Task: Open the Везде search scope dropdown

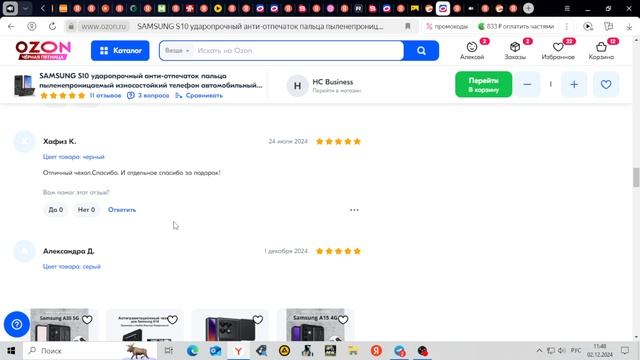Action: pos(177,51)
